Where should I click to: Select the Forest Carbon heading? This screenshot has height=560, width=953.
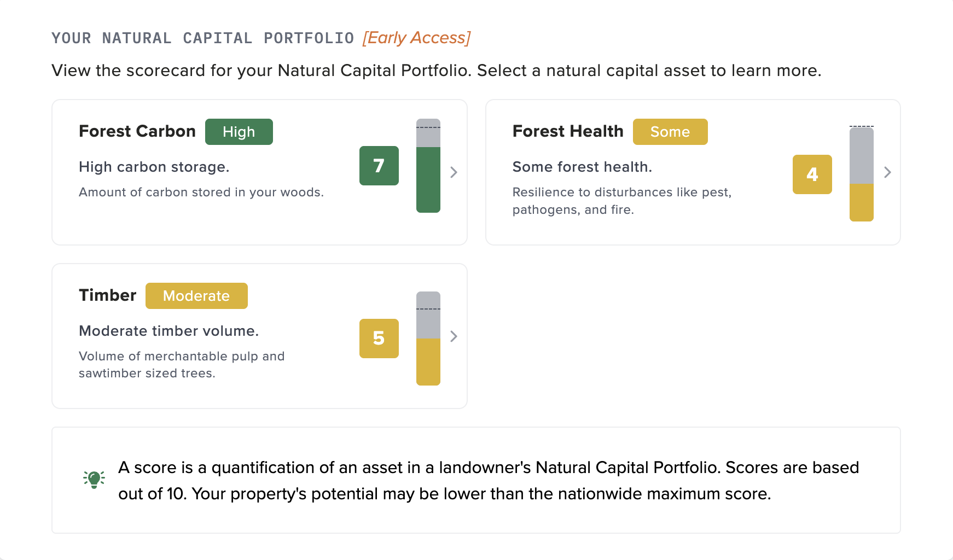[x=137, y=131]
